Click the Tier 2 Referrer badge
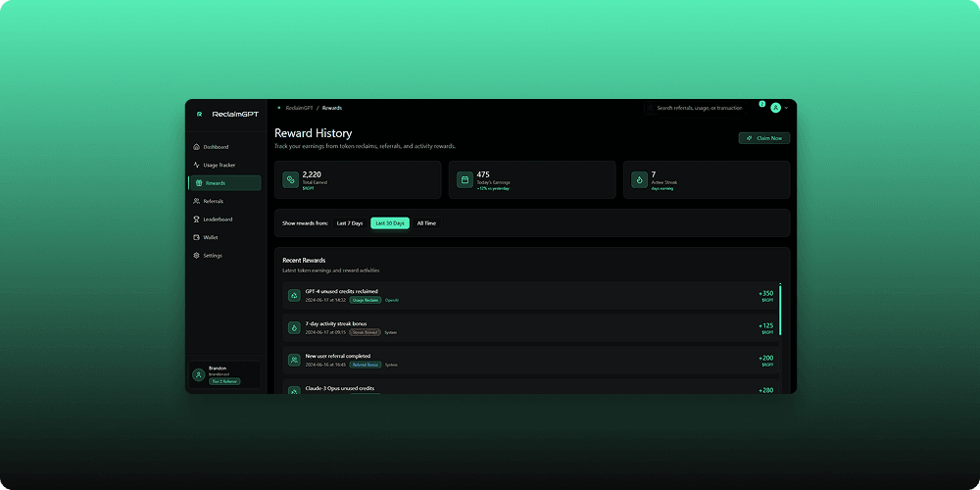980x490 pixels. (x=224, y=381)
